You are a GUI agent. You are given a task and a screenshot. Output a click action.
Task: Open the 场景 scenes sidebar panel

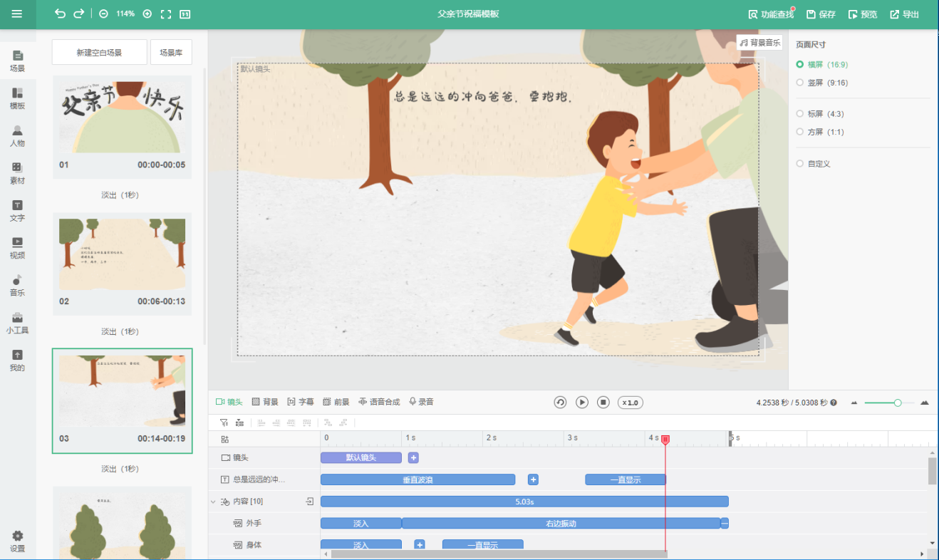pyautogui.click(x=18, y=61)
